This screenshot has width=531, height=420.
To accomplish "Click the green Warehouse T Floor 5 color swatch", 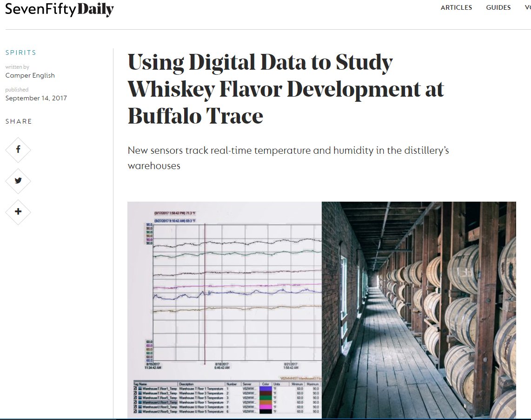I will [265, 398].
